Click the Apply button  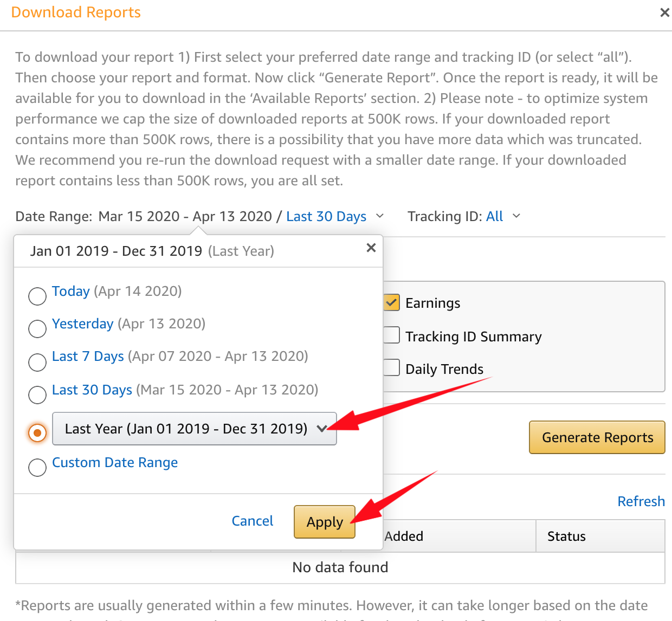(324, 522)
